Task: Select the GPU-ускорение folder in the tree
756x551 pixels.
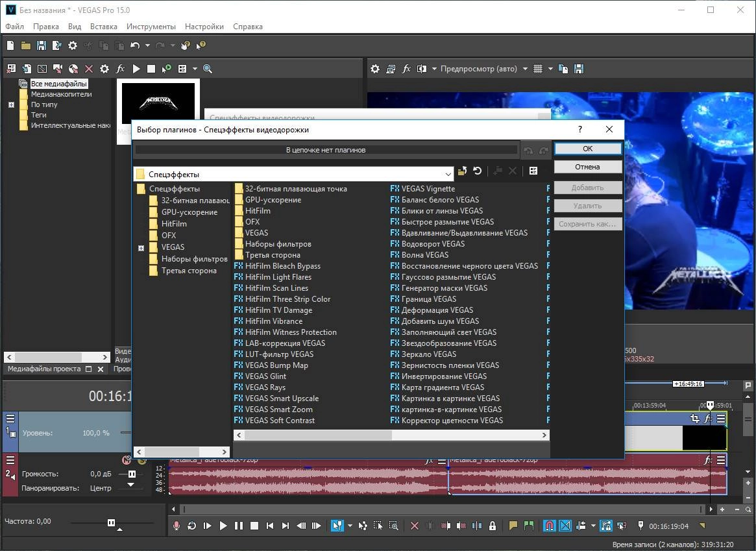Action: (x=189, y=212)
